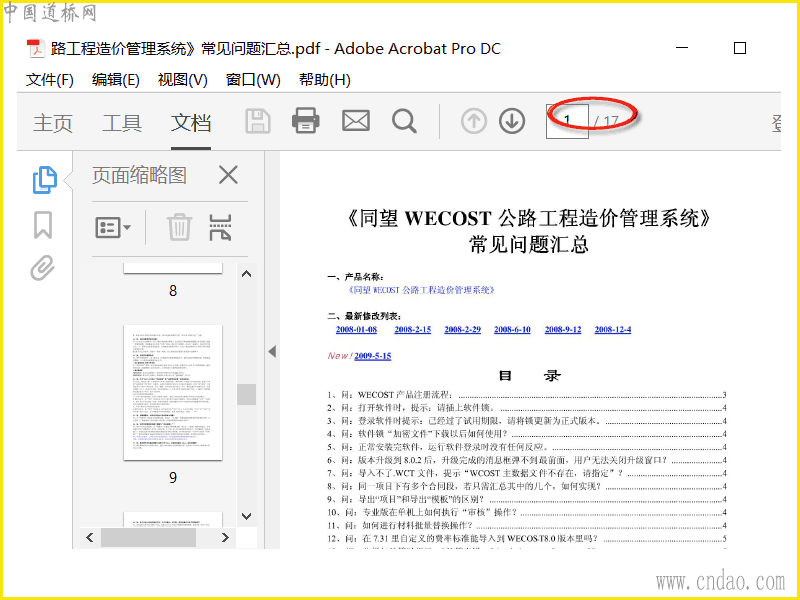Open the New 2009-5-15 revision link

pyautogui.click(x=372, y=356)
